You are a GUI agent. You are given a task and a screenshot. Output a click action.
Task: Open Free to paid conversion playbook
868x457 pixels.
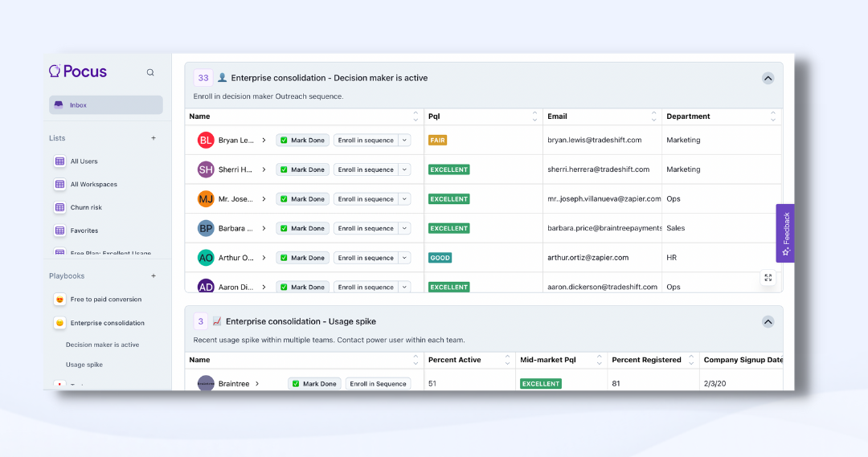(106, 300)
